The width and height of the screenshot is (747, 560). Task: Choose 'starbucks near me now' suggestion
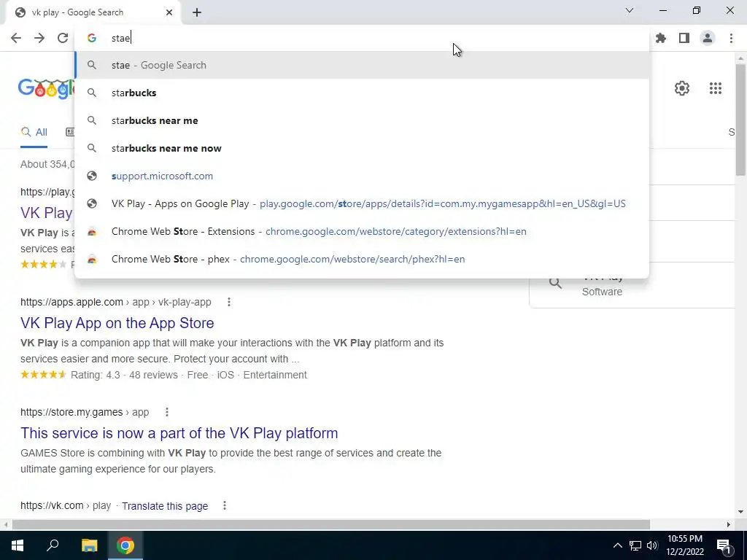coord(362,148)
